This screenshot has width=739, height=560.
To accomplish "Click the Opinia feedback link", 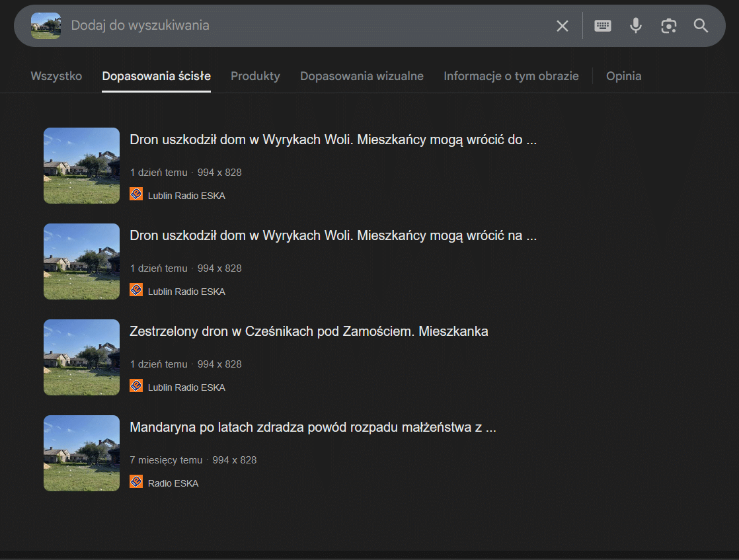I will (623, 76).
